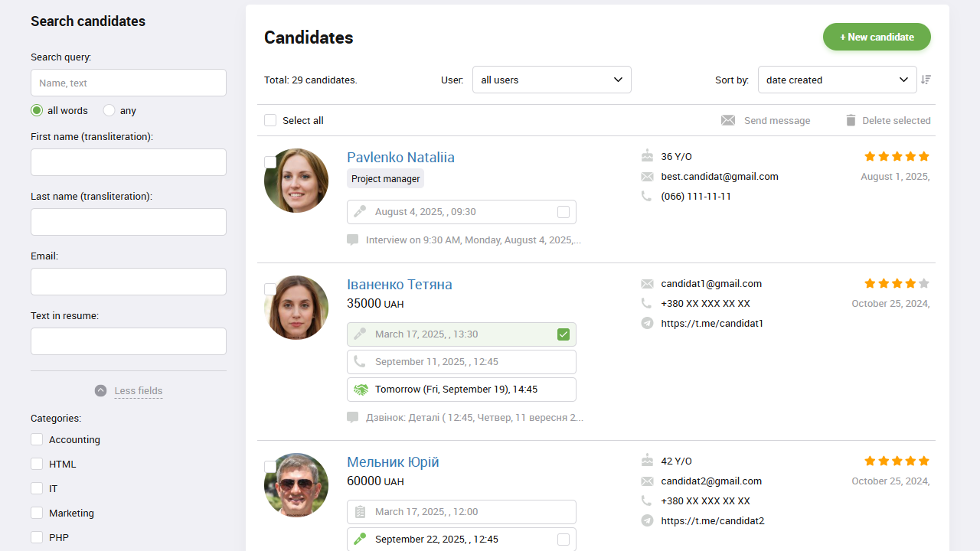Uncheck the green completed checkbox on March 17 event
980x551 pixels.
[x=563, y=334]
